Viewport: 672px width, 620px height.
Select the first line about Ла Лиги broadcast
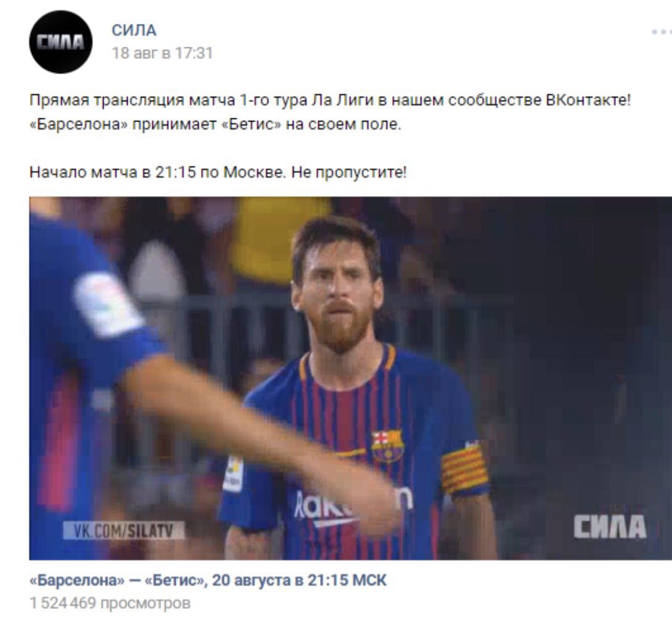[x=330, y=101]
